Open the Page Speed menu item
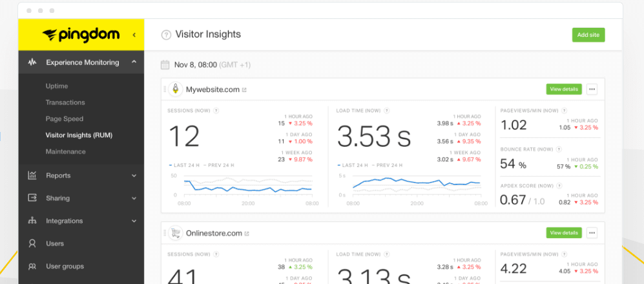This screenshot has width=644, height=284. pyautogui.click(x=65, y=119)
